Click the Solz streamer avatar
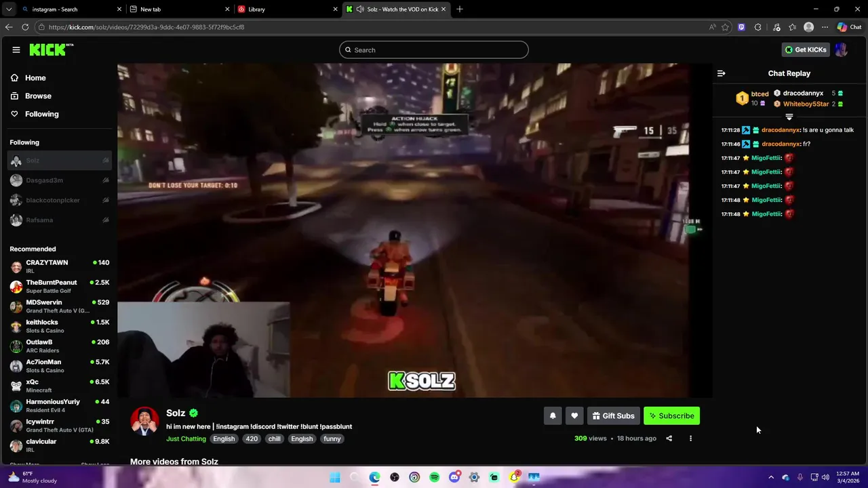 144,421
